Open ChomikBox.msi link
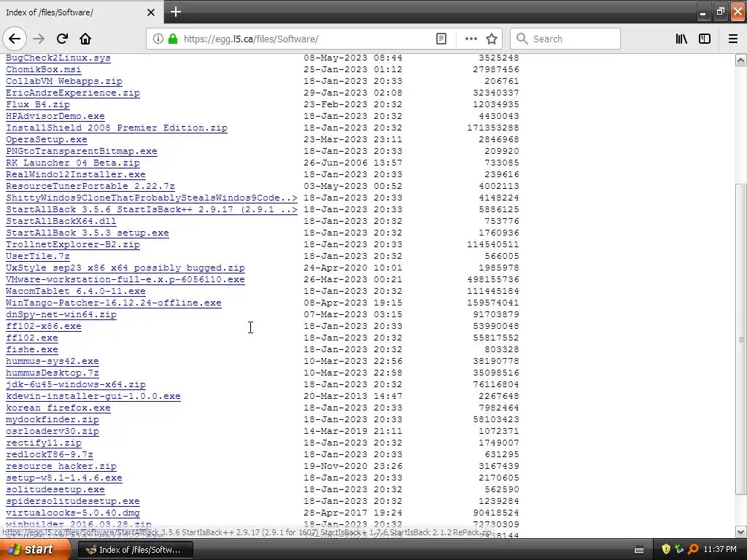This screenshot has width=747, height=560. coord(43,69)
